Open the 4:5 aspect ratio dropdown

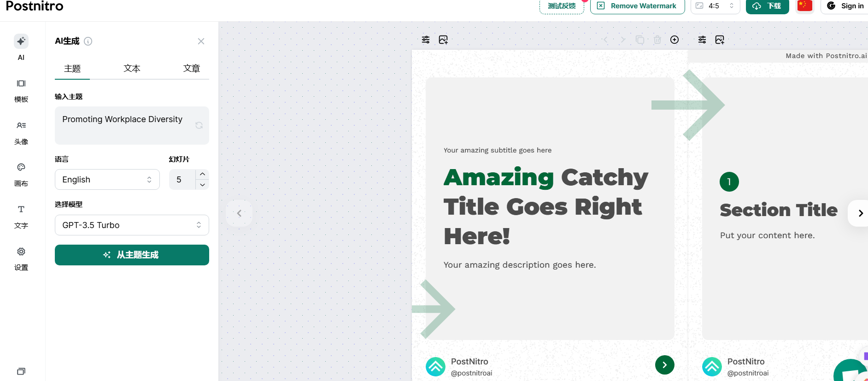click(715, 6)
